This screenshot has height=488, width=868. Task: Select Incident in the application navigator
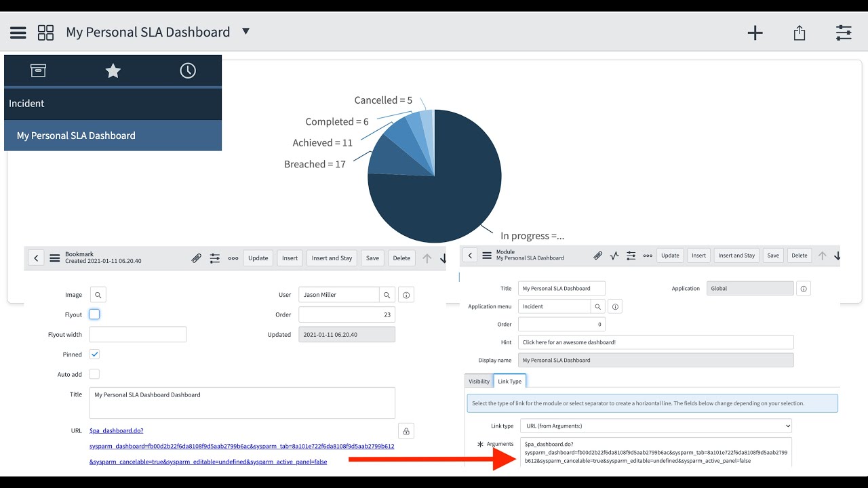[x=27, y=103]
